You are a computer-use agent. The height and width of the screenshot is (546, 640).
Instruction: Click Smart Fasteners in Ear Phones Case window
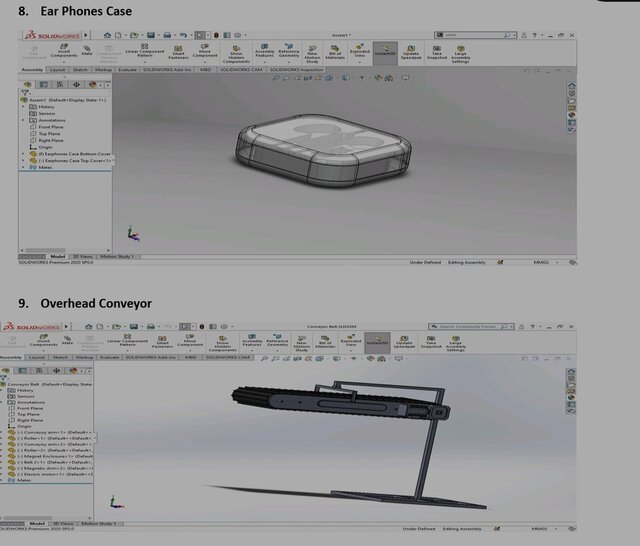pos(178,52)
